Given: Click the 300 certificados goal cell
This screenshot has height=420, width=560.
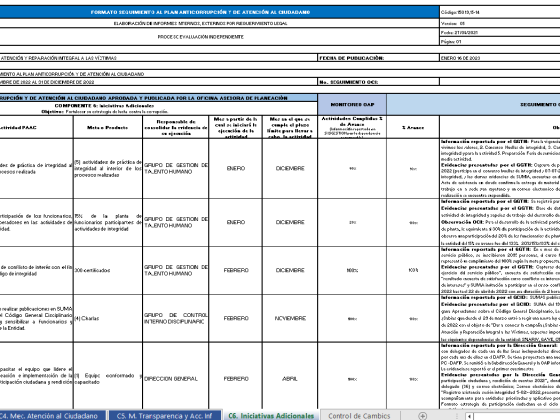Looking at the screenshot, I should point(108,270).
